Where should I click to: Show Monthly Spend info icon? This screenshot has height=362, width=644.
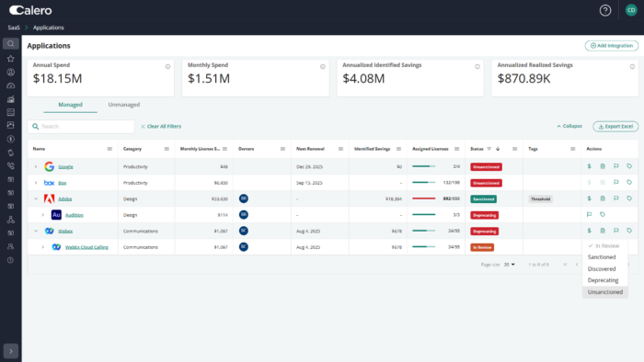322,66
